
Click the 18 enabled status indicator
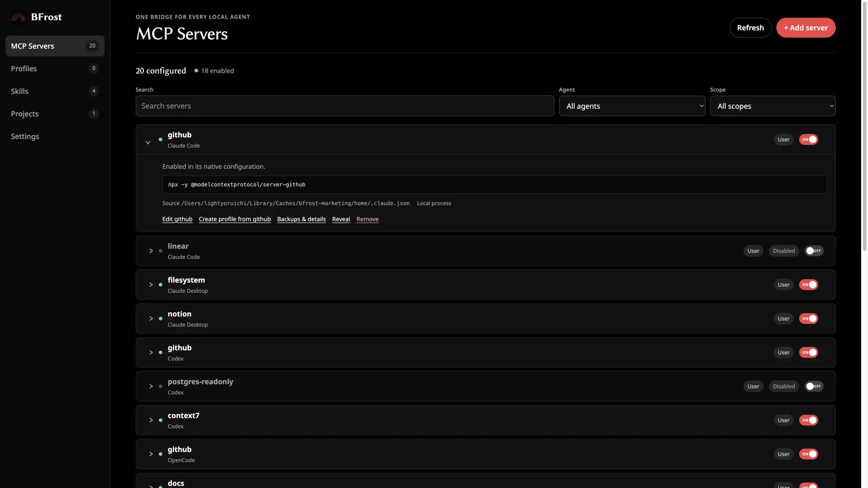point(214,71)
